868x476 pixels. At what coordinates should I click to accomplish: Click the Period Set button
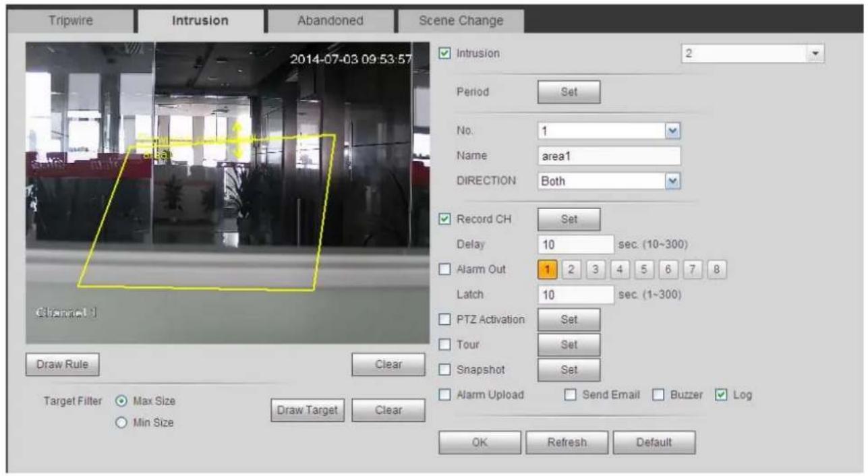[569, 92]
